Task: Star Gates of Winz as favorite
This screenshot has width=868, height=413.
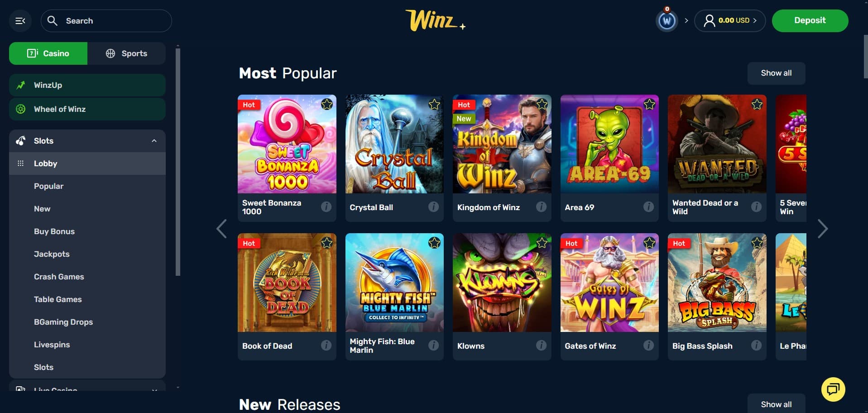Action: pos(649,243)
